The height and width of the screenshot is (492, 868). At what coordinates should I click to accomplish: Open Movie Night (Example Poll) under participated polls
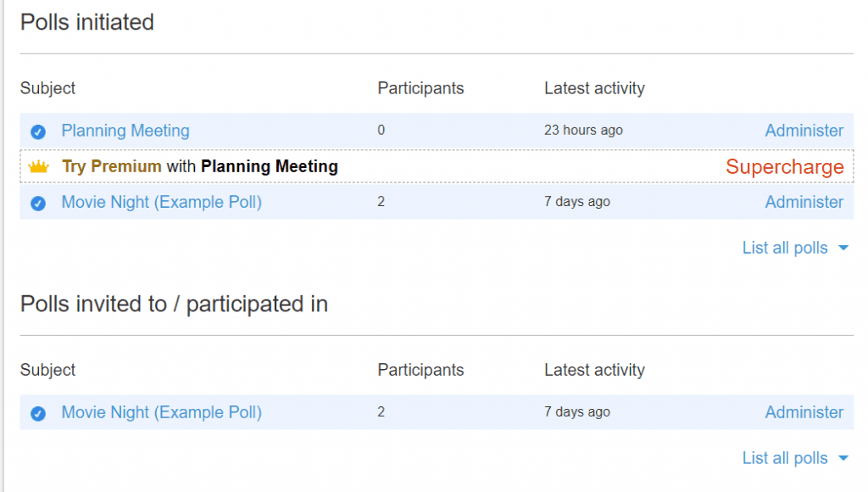point(162,412)
